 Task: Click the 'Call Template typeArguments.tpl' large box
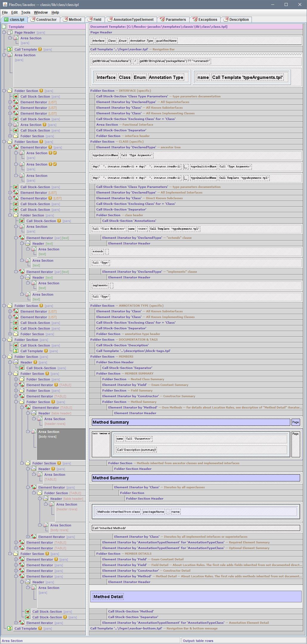(247, 77)
